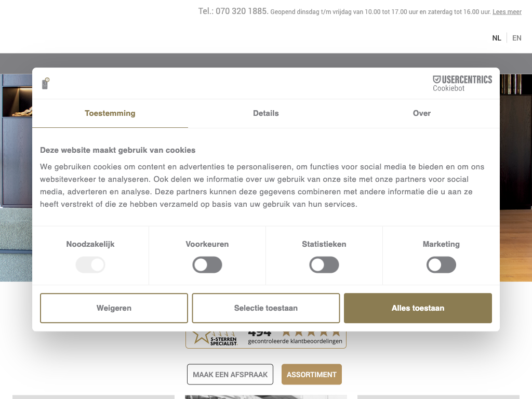Screen dimensions: 532x399
Task: Select the NL language option
Action: [x=497, y=38]
